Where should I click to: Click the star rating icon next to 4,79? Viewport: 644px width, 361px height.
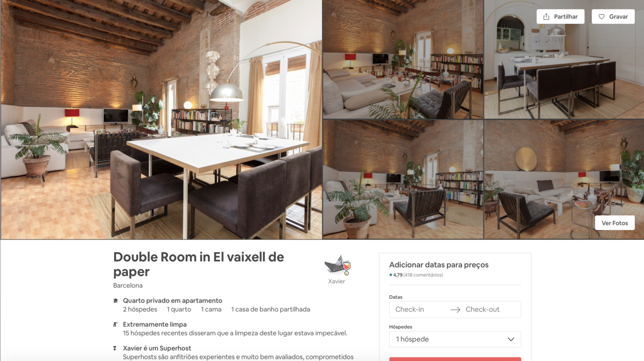pos(390,275)
